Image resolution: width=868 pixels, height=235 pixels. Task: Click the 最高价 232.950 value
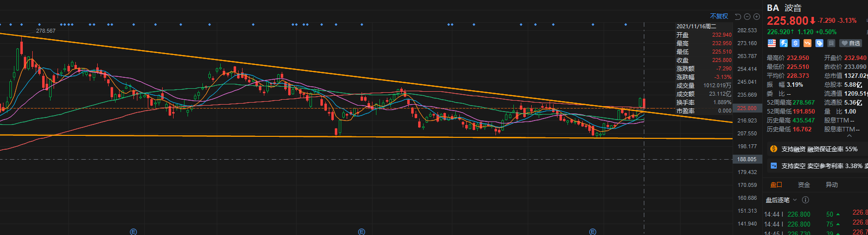click(798, 58)
